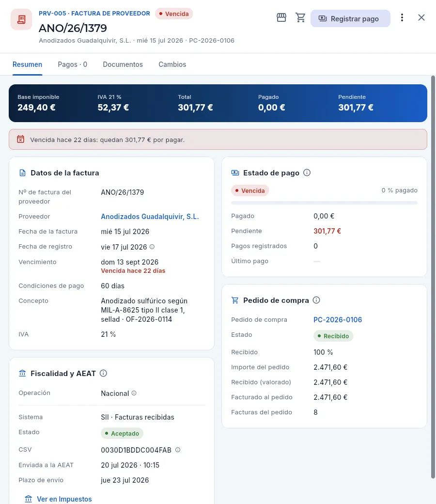Click info icon next to Fecha de registro date
Image resolution: width=436 pixels, height=504 pixels.
click(152, 247)
